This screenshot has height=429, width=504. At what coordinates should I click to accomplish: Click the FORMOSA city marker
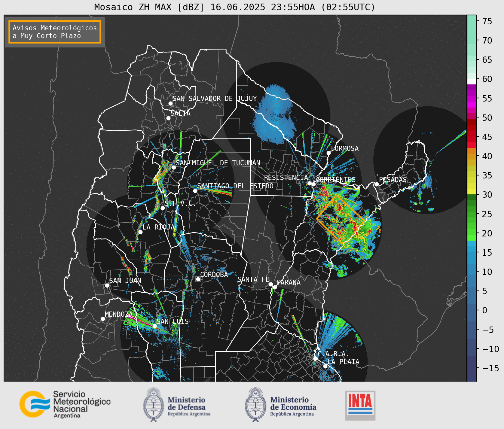point(328,153)
